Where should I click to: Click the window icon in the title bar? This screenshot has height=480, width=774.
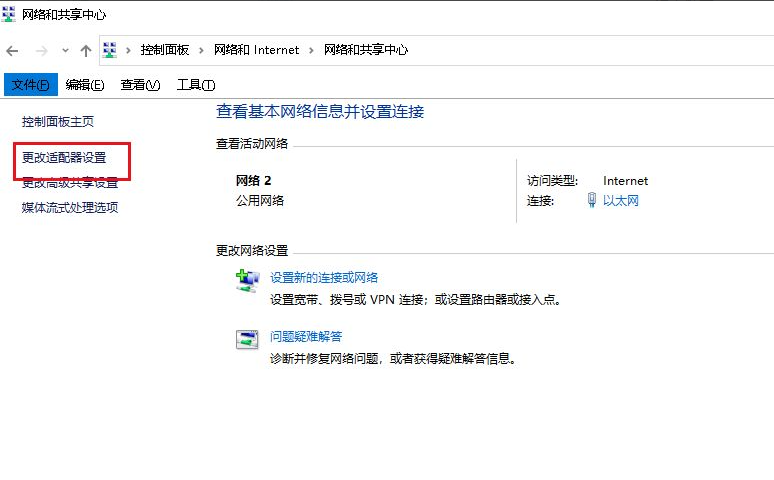(x=9, y=15)
